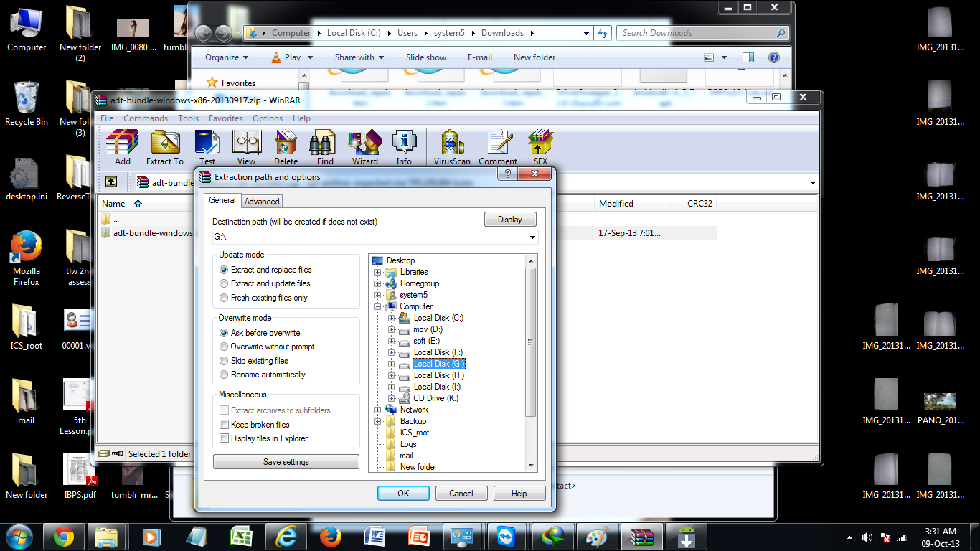Open the Options menu in WinRAR
The width and height of the screenshot is (980, 551).
point(268,118)
